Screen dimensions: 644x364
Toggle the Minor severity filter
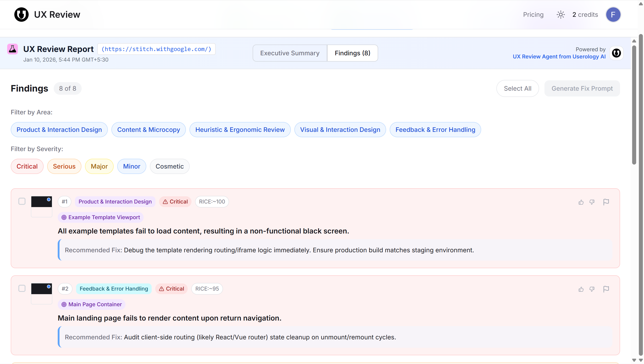coord(132,166)
